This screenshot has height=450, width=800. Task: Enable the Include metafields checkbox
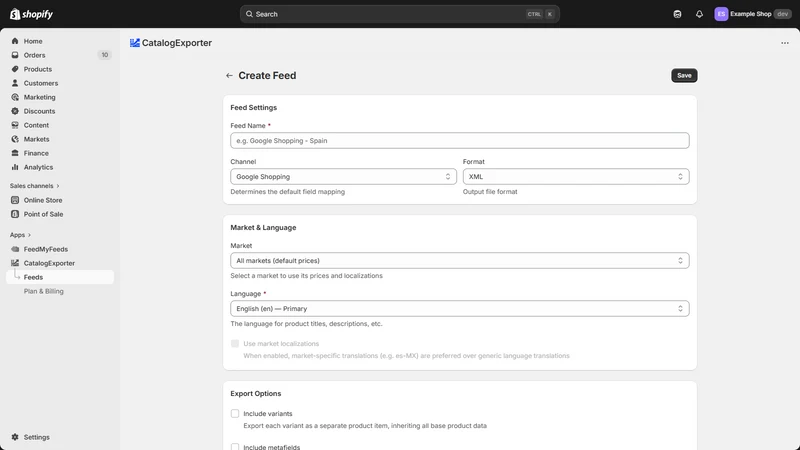coord(235,446)
